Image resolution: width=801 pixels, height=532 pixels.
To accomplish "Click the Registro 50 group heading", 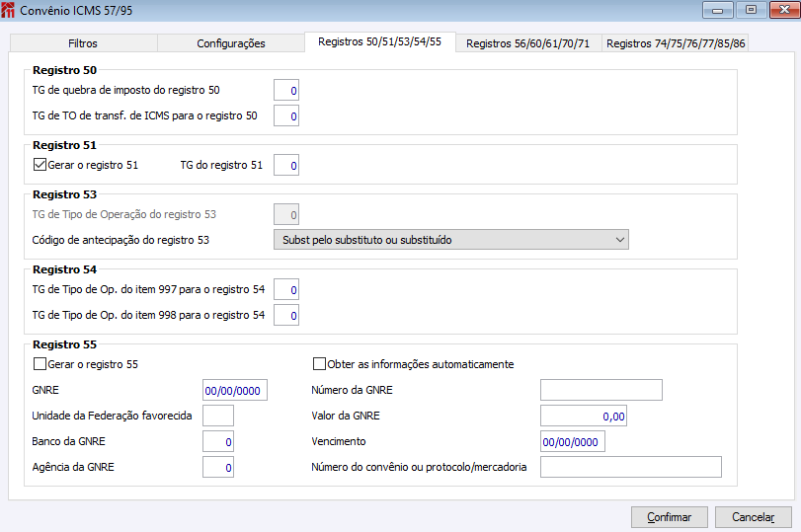I will click(x=64, y=70).
